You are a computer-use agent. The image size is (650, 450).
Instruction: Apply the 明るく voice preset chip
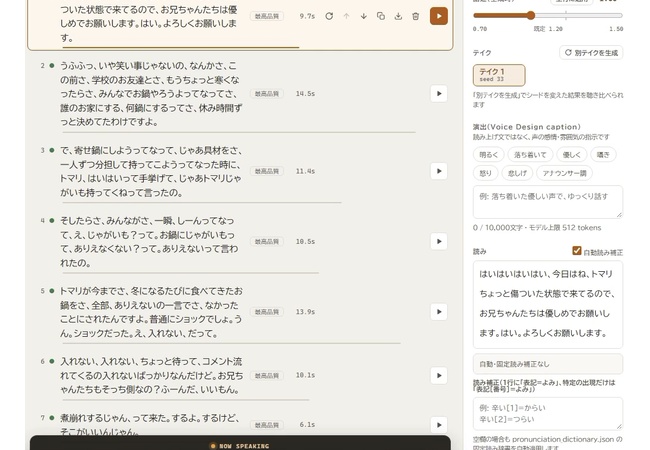tap(488, 155)
